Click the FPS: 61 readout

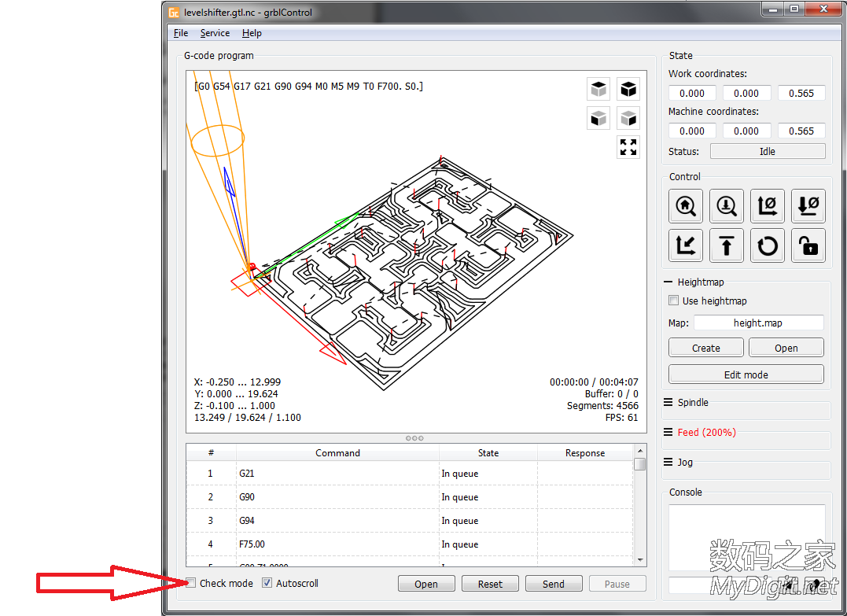click(621, 417)
